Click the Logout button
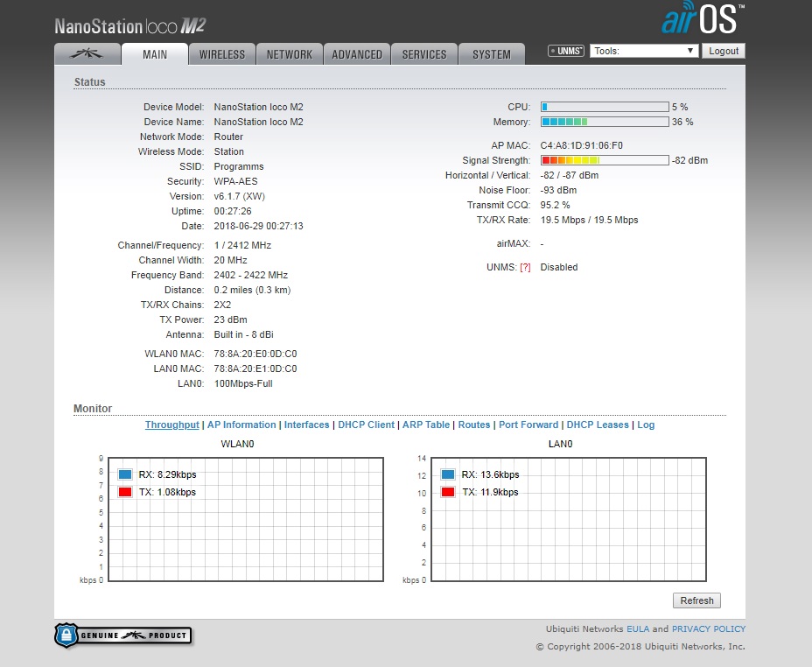The height and width of the screenshot is (667, 812). pos(724,51)
